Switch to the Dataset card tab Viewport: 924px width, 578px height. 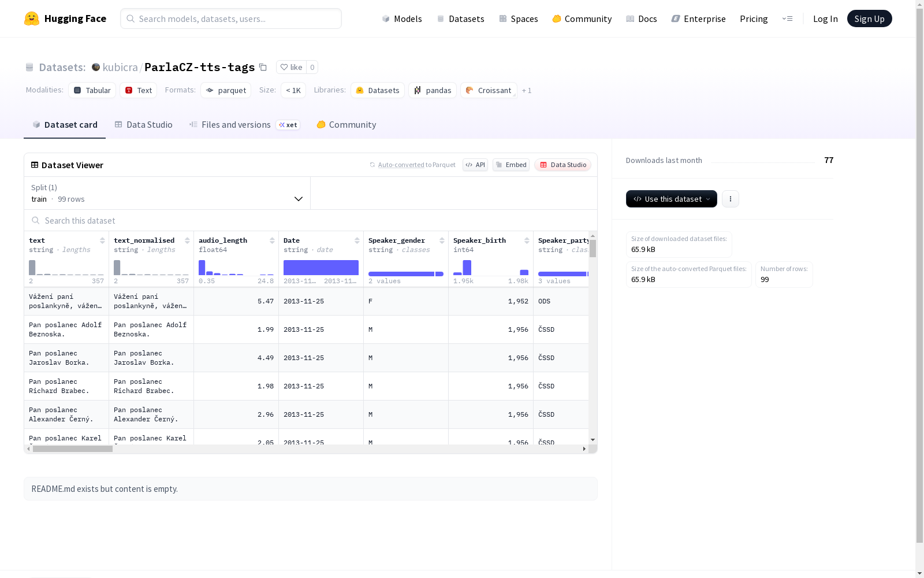65,125
